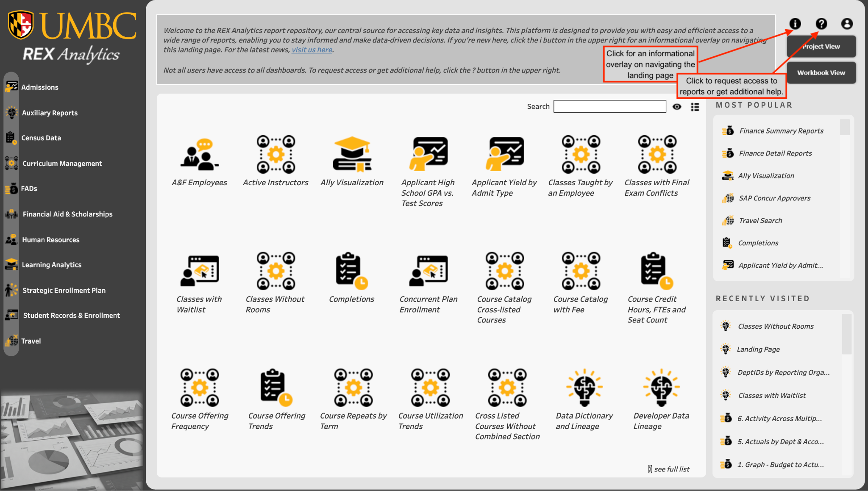This screenshot has height=491, width=868.
Task: Click the information (i) icon in the header
Action: coord(795,24)
